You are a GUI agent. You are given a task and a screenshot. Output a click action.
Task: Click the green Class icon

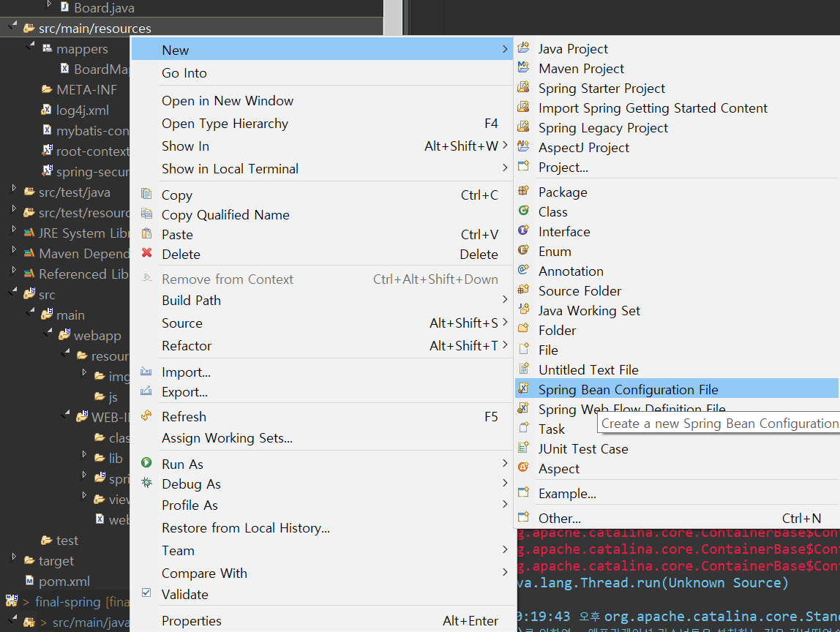[x=523, y=211]
